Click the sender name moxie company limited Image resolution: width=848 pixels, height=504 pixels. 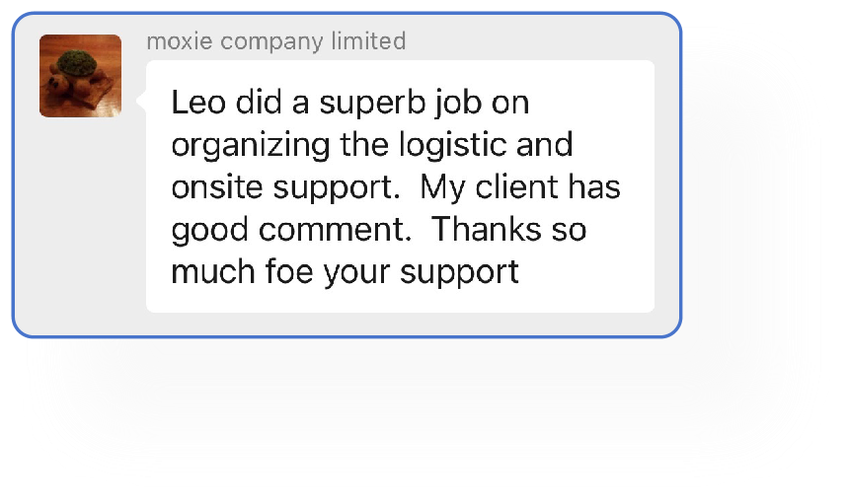tap(276, 41)
